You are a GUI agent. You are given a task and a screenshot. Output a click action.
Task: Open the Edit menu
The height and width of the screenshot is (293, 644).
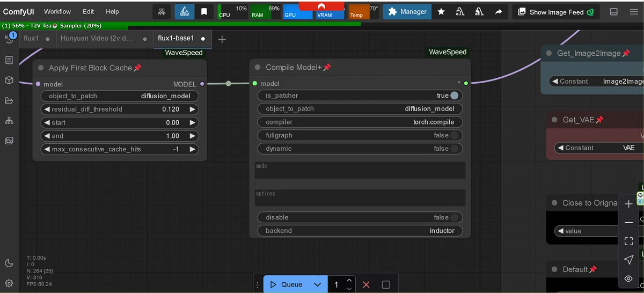click(x=89, y=11)
